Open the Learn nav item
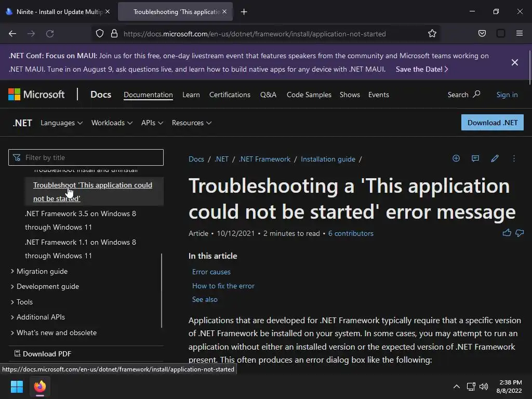 point(191,95)
